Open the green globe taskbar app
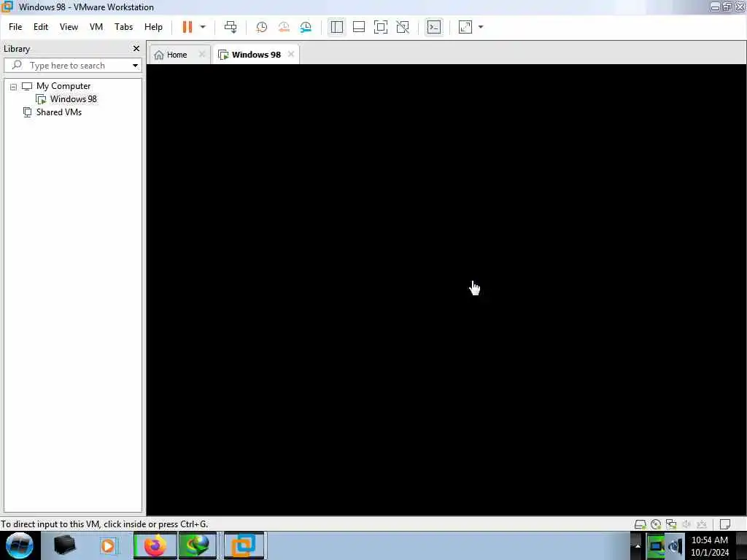The image size is (747, 560). tap(198, 545)
